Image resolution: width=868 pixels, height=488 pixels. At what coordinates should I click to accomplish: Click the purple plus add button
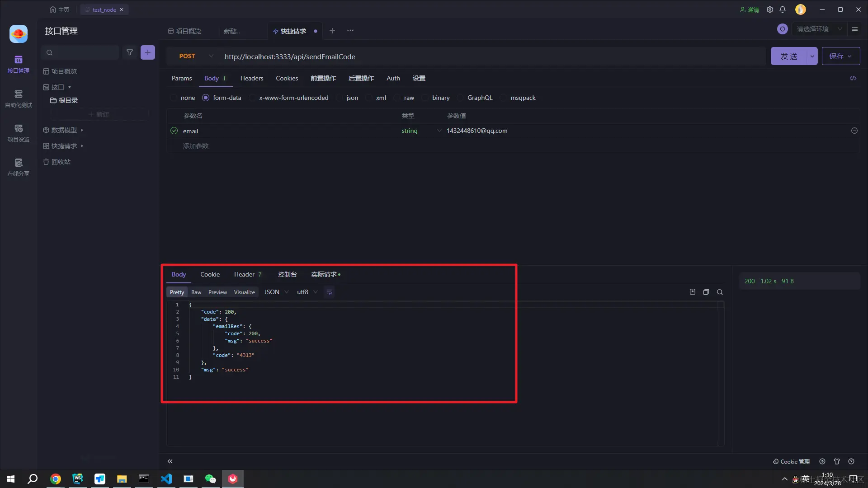[148, 52]
